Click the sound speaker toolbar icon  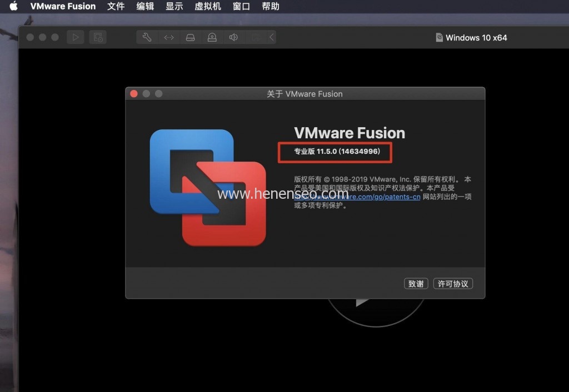tap(233, 37)
